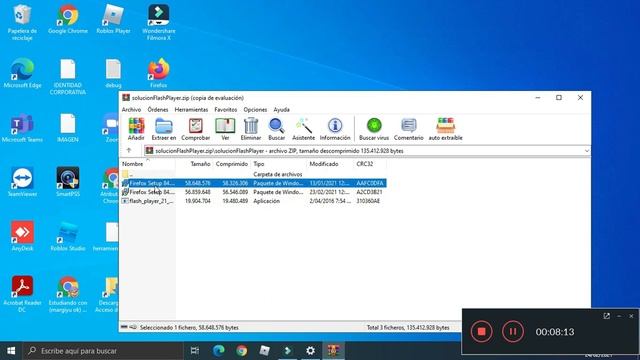Click the Eliminar trash icon in toolbar
Image resolution: width=640 pixels, height=360 pixels.
251,129
